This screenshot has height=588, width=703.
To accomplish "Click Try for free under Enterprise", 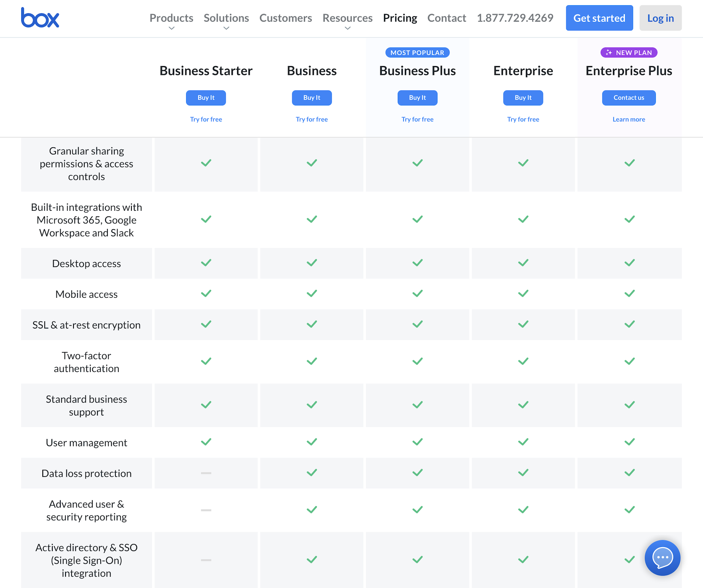I will coord(523,119).
